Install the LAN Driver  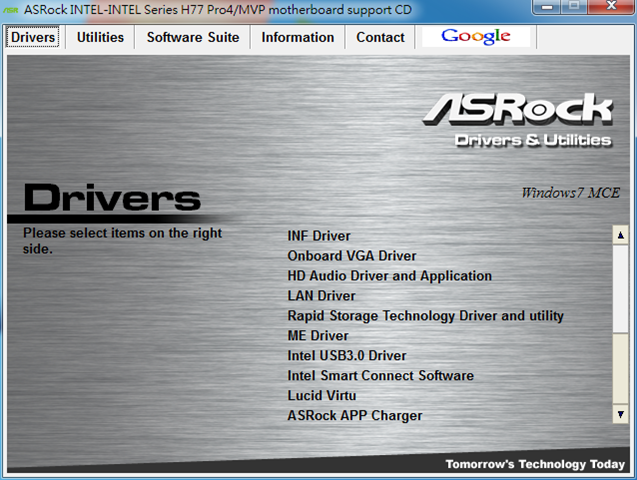click(321, 296)
